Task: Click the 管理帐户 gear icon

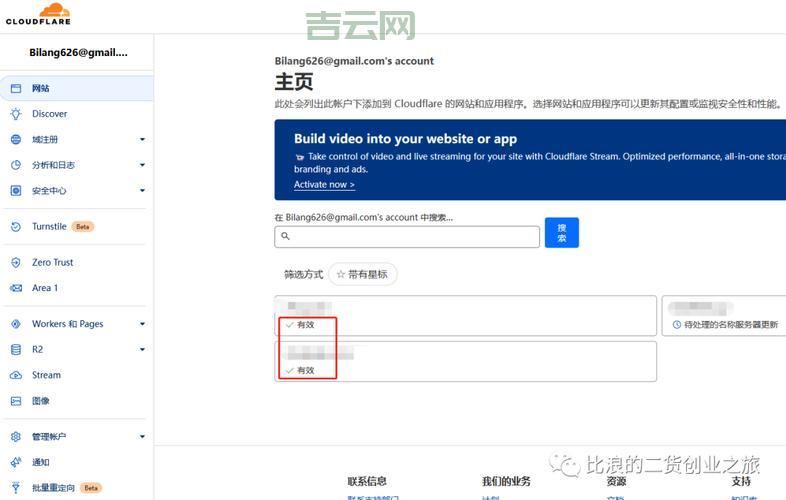Action: pos(16,437)
